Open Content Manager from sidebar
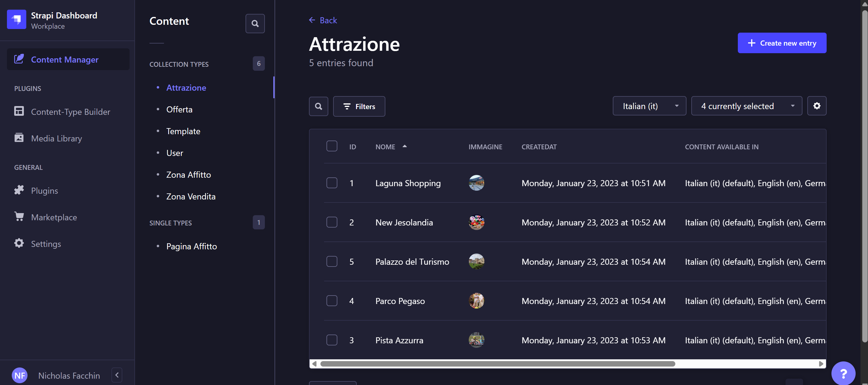 [68, 59]
